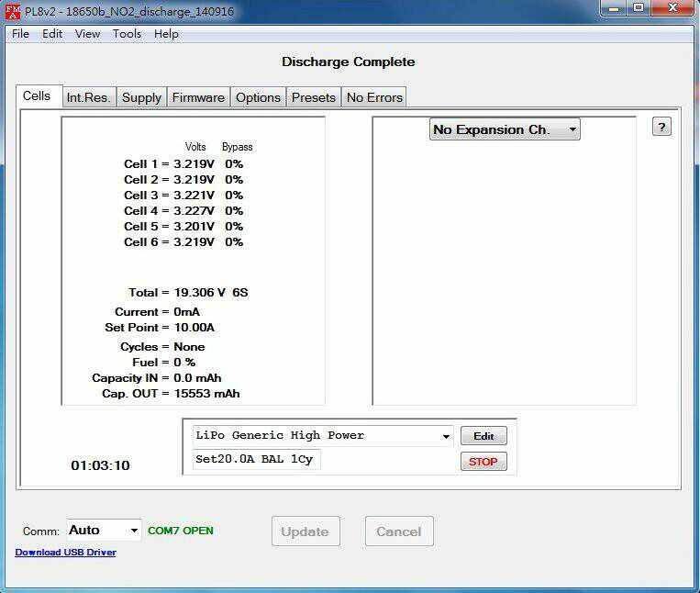Open the Help menu
700x593 pixels.
click(x=166, y=33)
